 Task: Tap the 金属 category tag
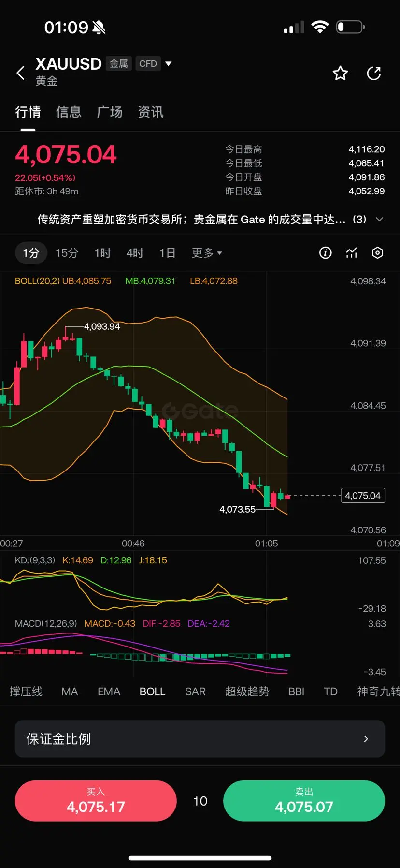(119, 63)
